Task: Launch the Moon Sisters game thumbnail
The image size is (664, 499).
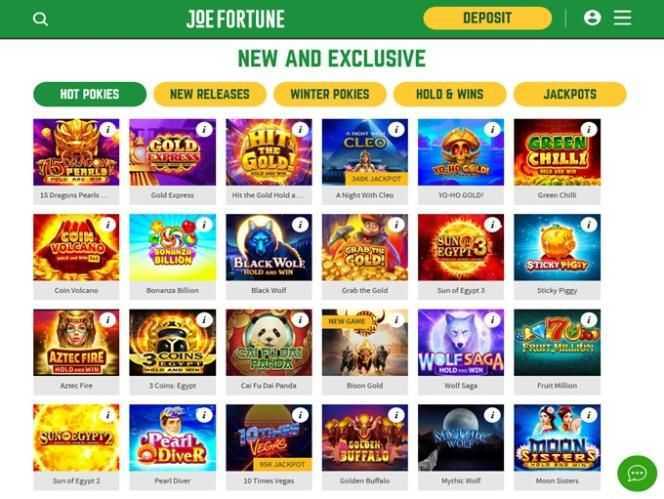Action: click(557, 438)
